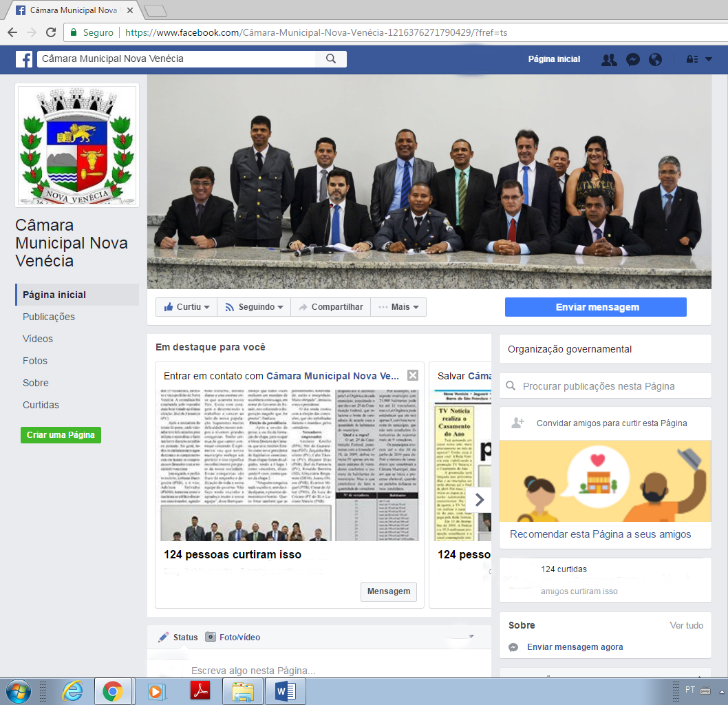Open Vídeos in the sidebar
This screenshot has width=728, height=705.
point(38,339)
